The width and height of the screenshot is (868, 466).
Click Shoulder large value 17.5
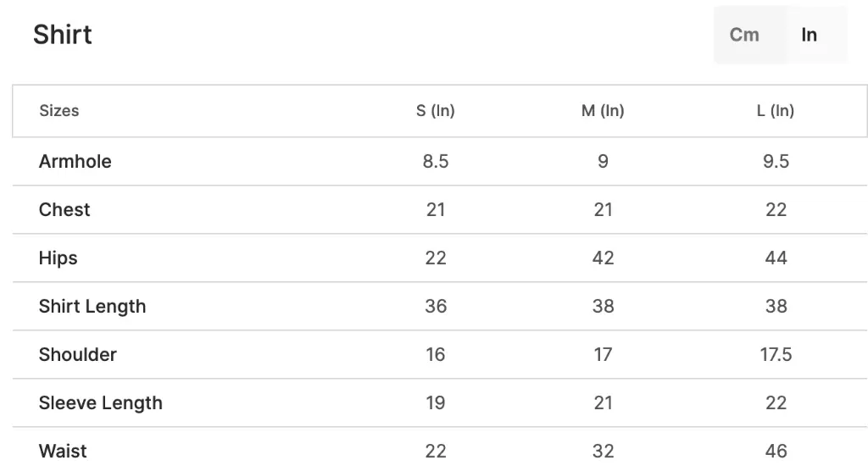[x=776, y=355]
